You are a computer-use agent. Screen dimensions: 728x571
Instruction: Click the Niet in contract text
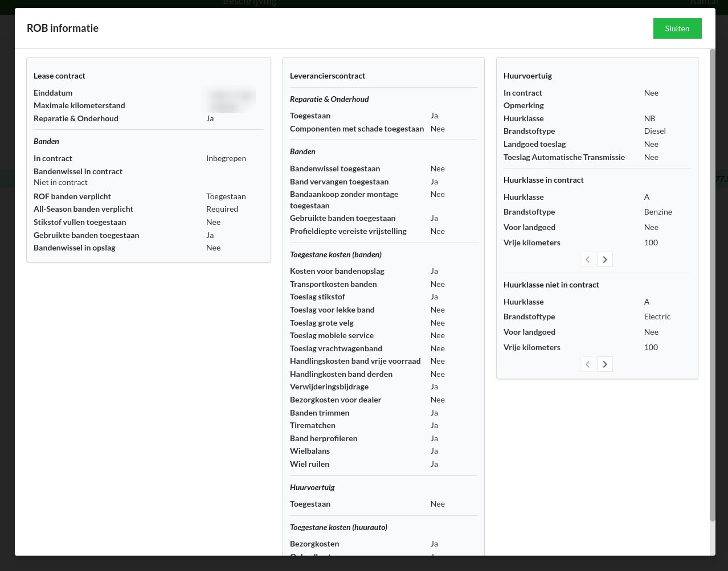point(60,182)
